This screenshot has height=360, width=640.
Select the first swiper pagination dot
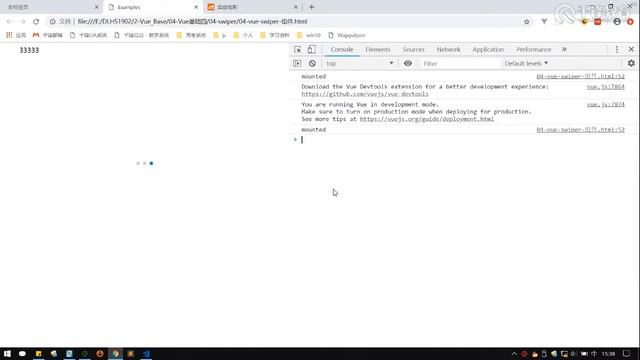138,163
